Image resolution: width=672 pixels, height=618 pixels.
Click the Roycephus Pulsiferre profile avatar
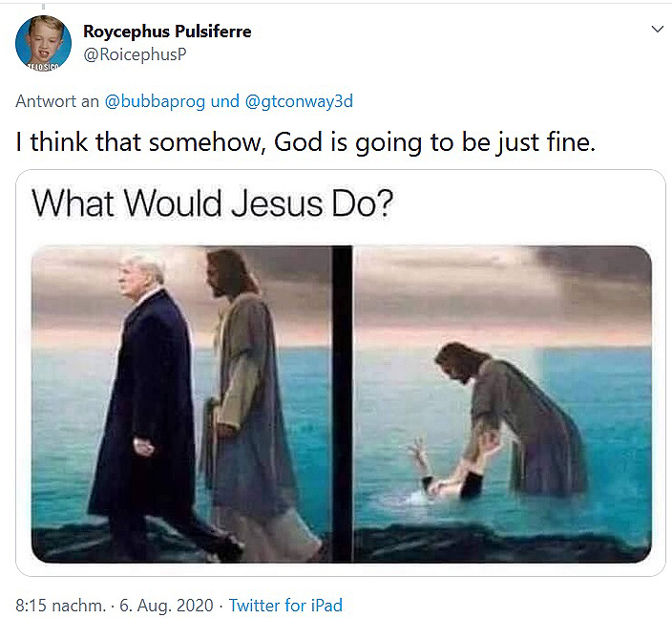(x=43, y=43)
